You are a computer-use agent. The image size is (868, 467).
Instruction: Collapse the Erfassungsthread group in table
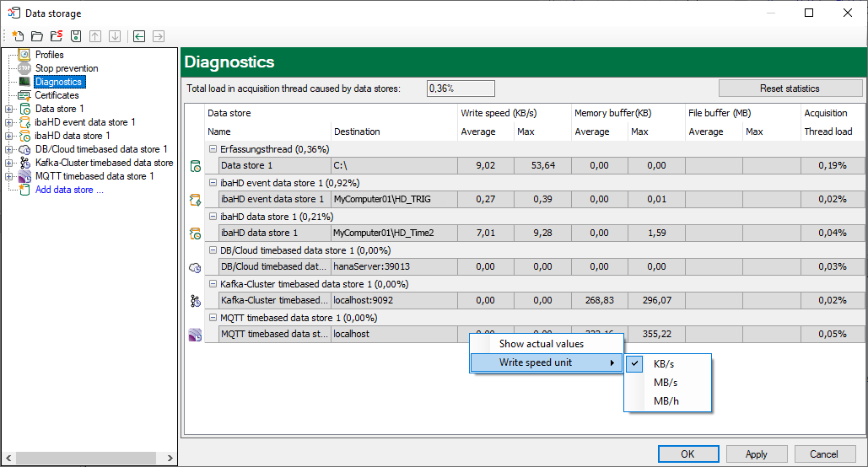213,149
